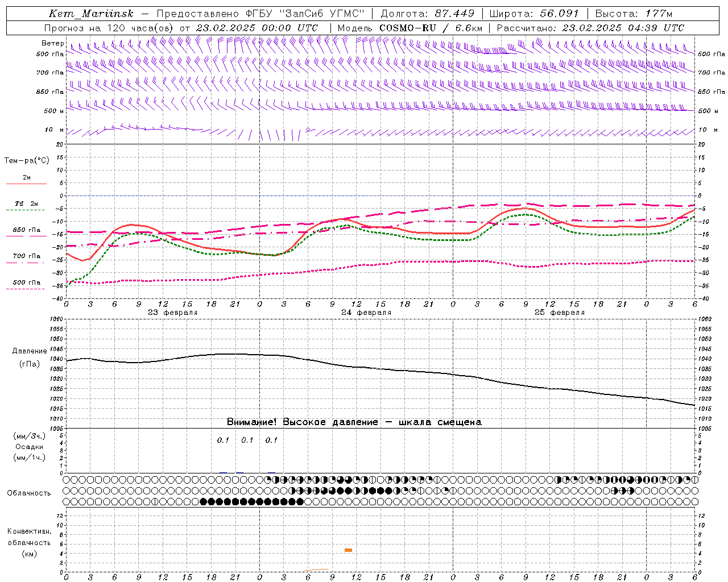The width and height of the screenshot is (728, 582).
Task: Click the '25 февраля' date label
Action: [x=559, y=313]
